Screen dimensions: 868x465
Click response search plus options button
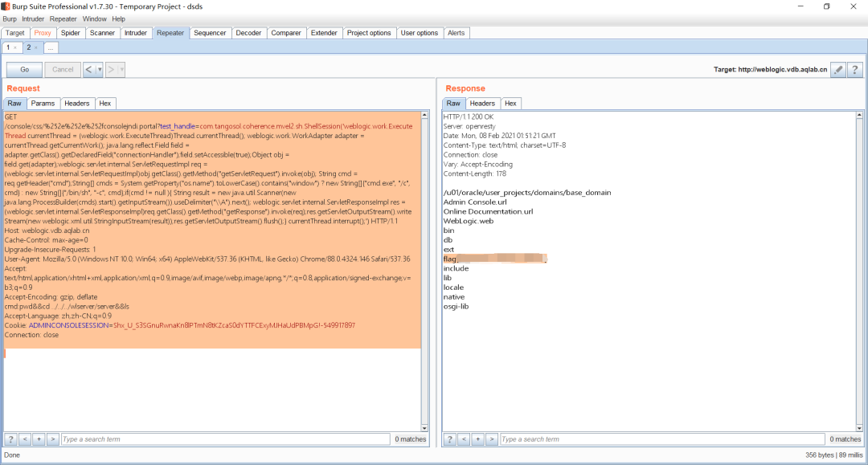pos(477,439)
